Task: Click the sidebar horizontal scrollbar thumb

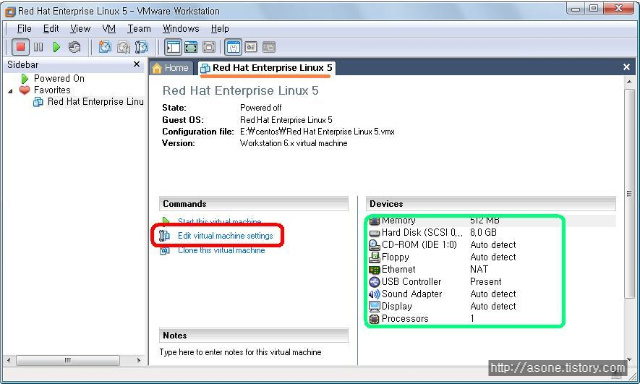Action: pos(68,360)
